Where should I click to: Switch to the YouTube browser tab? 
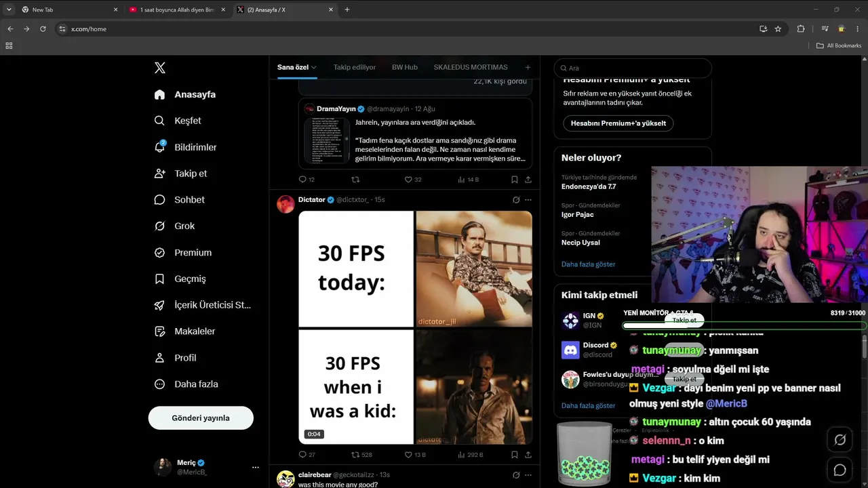178,9
